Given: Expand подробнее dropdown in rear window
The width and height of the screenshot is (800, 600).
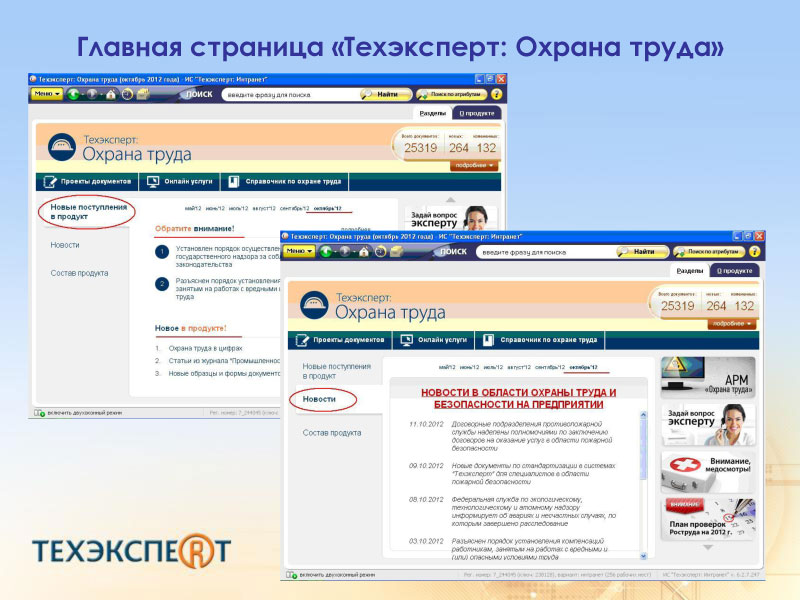Looking at the screenshot, I should [x=474, y=165].
